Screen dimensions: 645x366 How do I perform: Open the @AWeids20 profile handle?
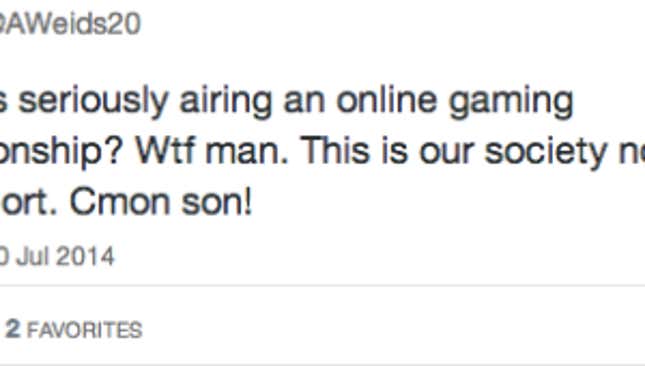(70, 23)
